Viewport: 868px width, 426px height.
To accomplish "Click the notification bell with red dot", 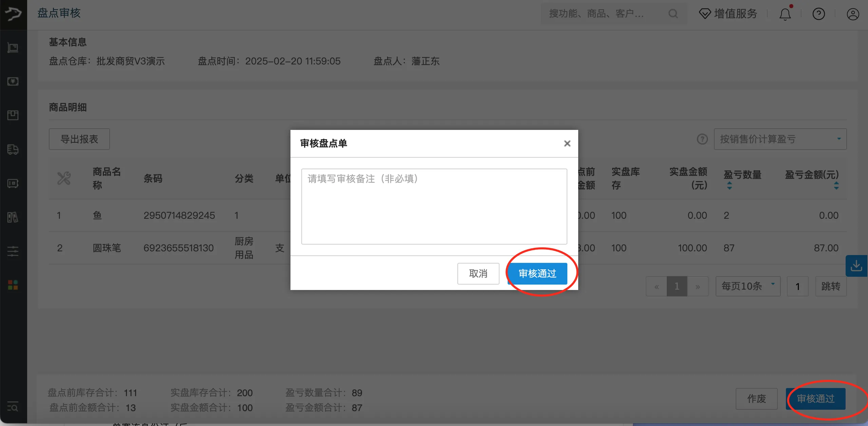I will [x=785, y=14].
